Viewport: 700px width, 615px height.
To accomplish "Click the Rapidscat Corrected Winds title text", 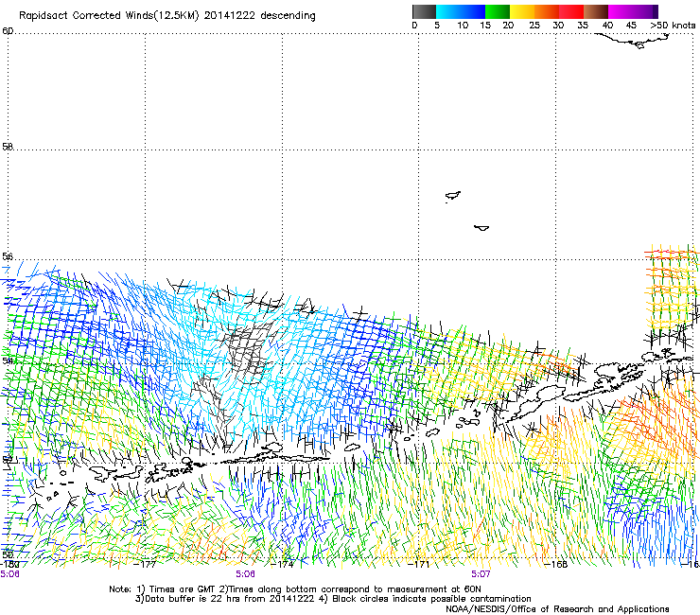I will point(167,16).
